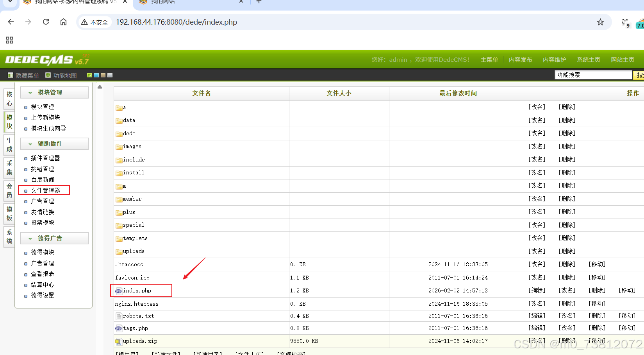Open the apps grid icon in bookmarks bar
644x355 pixels.
point(10,40)
